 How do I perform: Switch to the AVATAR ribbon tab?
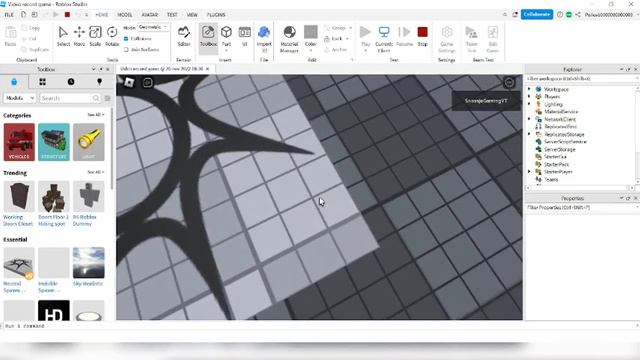point(149,15)
